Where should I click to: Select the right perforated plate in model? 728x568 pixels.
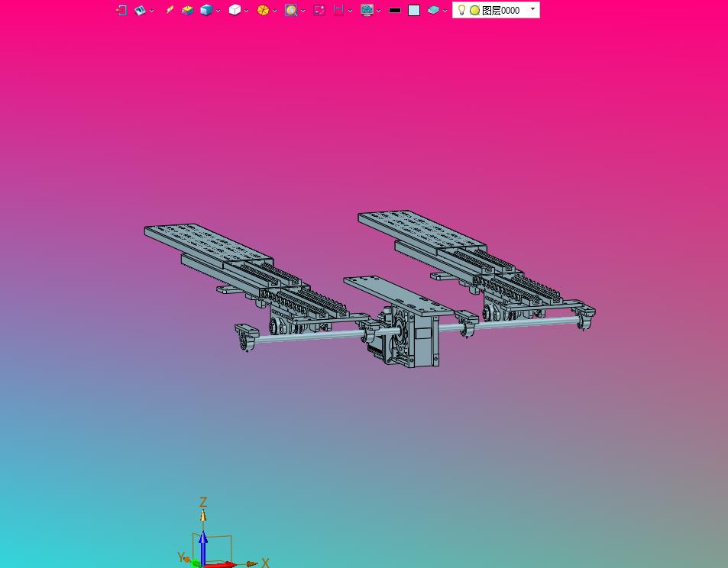pos(422,230)
